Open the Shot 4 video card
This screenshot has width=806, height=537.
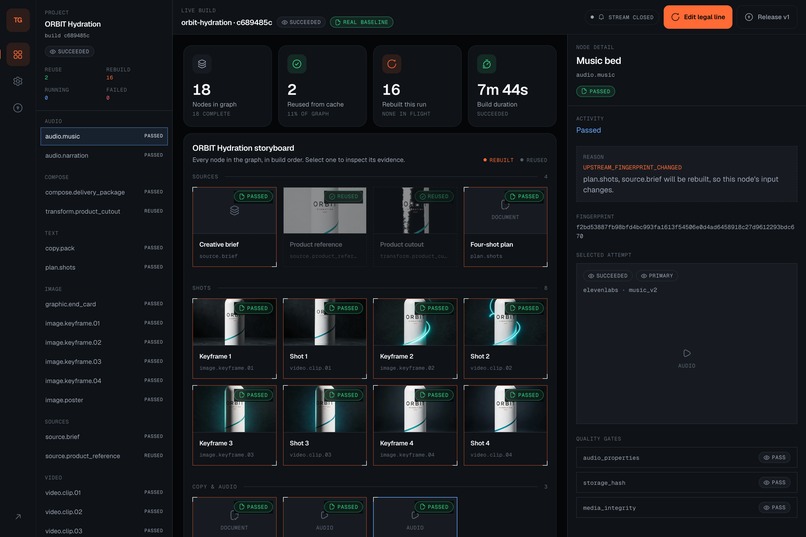(505, 425)
